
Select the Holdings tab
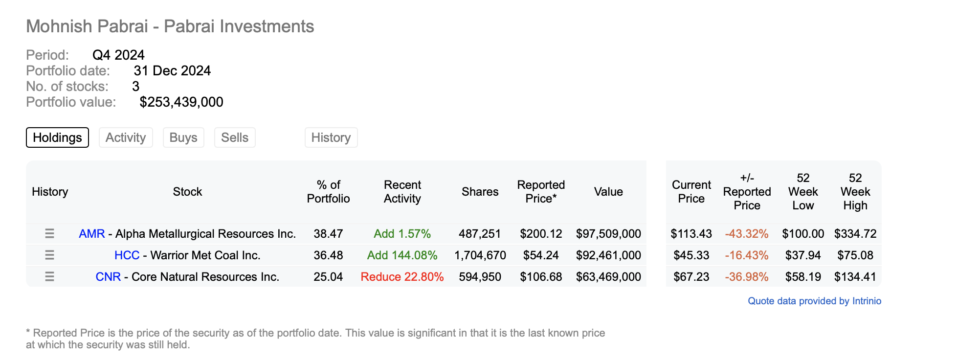coord(57,137)
